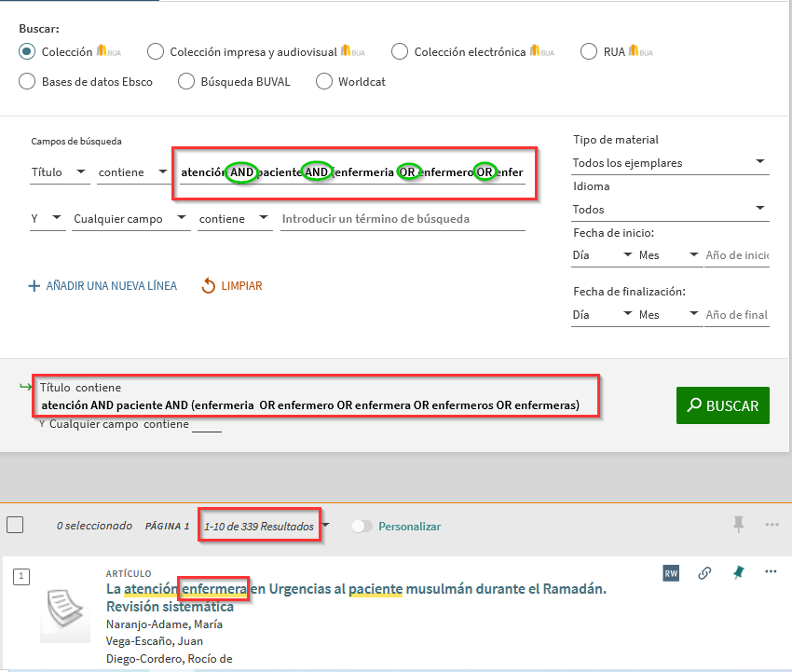Click the RW export icon on first result

tap(671, 573)
